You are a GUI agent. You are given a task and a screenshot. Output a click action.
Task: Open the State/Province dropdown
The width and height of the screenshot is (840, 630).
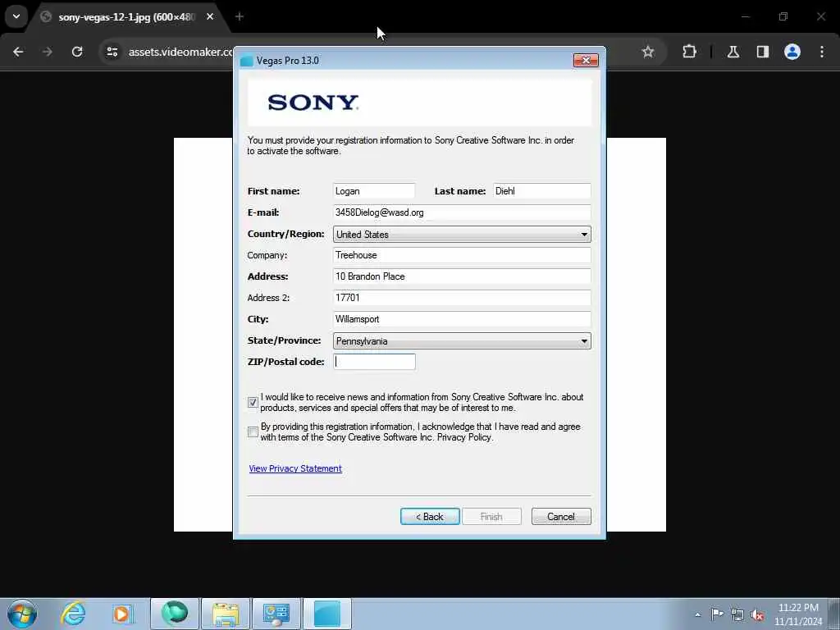click(462, 340)
